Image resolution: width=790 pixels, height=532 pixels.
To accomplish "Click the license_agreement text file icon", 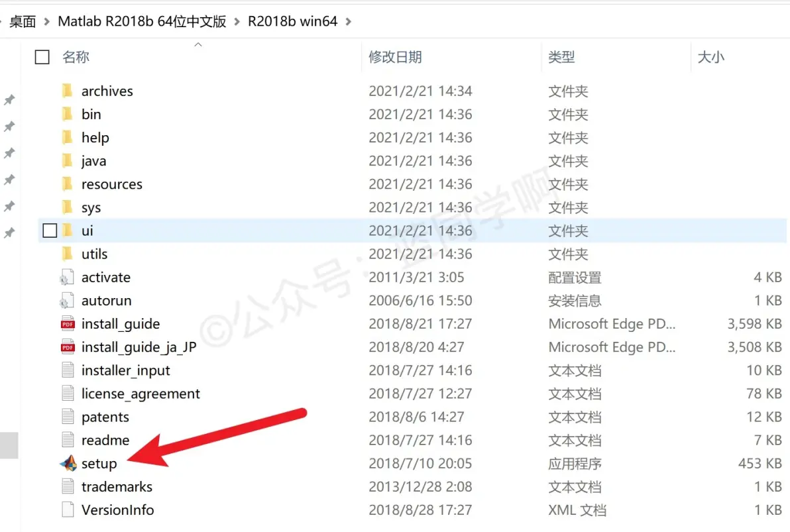I will tap(68, 393).
